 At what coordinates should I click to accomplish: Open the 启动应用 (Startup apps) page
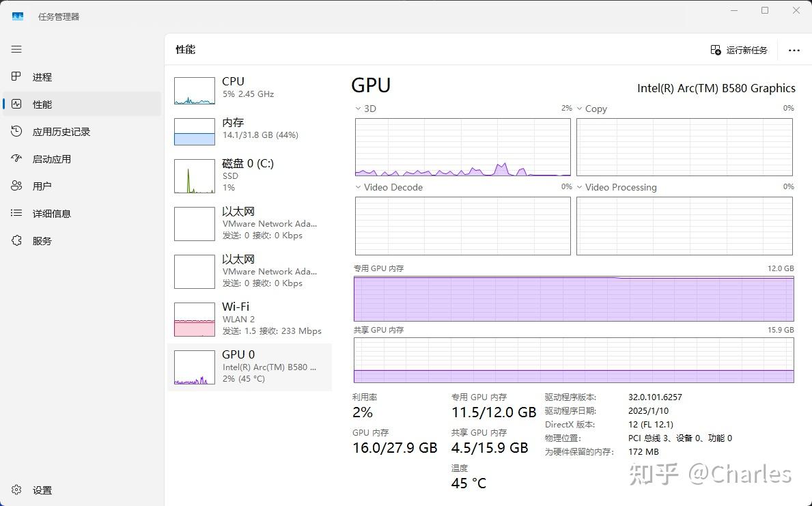51,158
